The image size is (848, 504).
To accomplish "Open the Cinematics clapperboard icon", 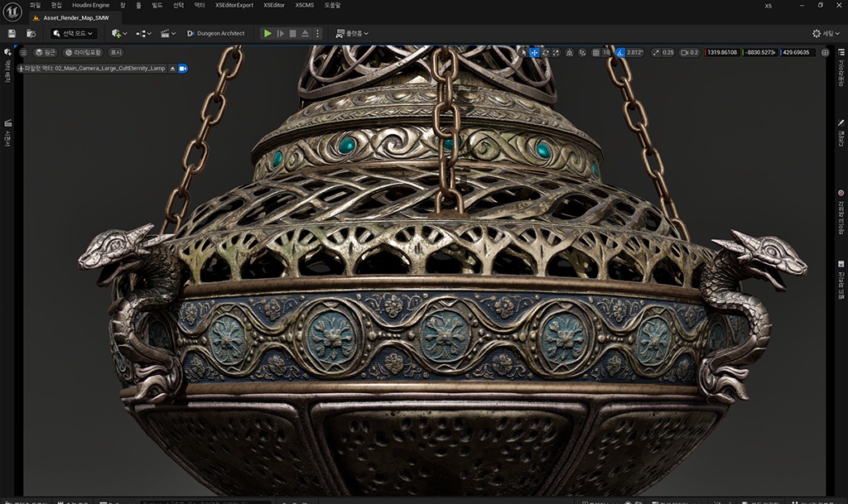I will tap(163, 33).
